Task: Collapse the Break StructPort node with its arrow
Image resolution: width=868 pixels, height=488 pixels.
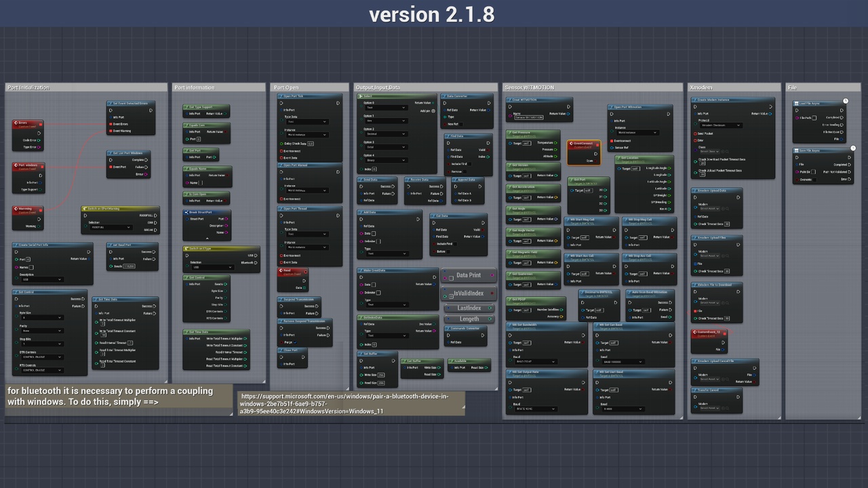Action: pos(208,239)
